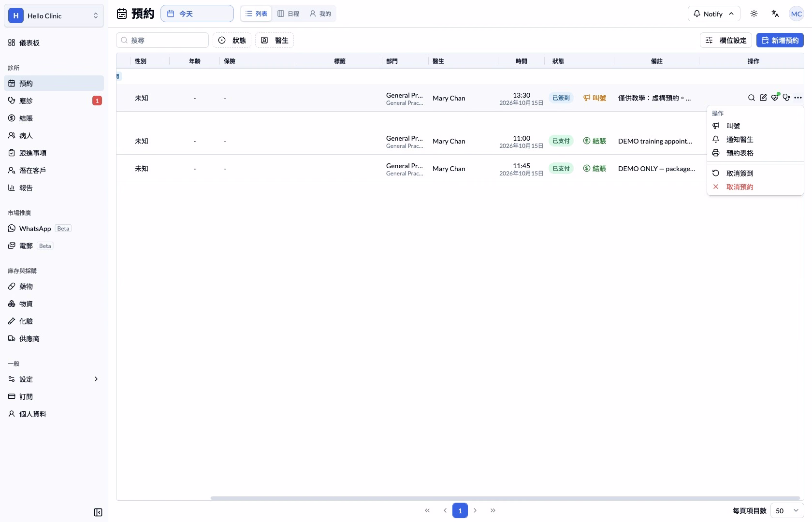The height and width of the screenshot is (522, 812).
Task: Go to 應診 consultation in the sidebar
Action: coord(54,101)
